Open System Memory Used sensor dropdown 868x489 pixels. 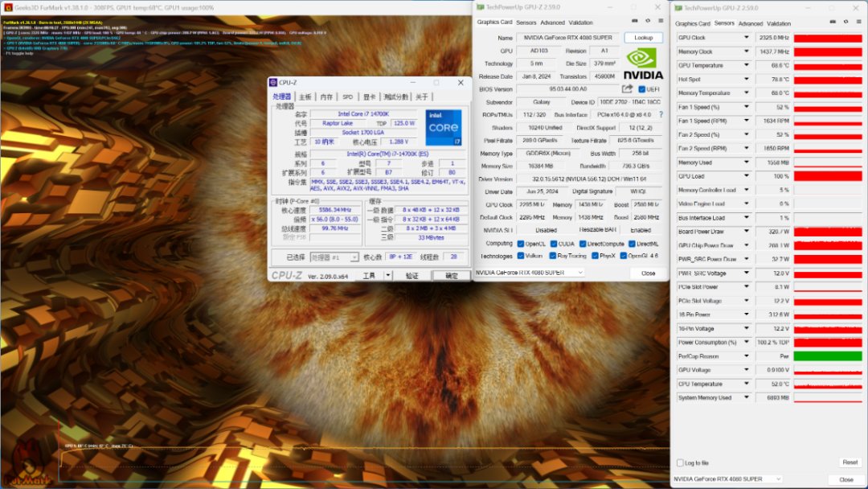click(746, 397)
